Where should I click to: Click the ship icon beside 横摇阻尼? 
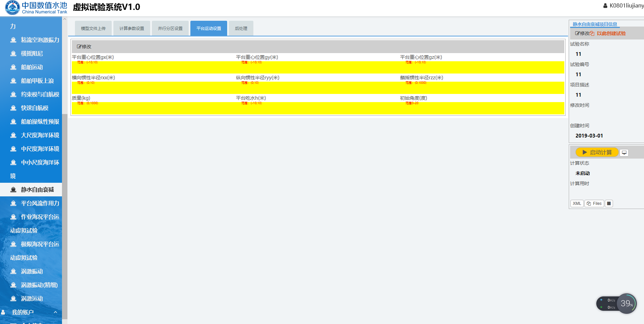click(13, 53)
